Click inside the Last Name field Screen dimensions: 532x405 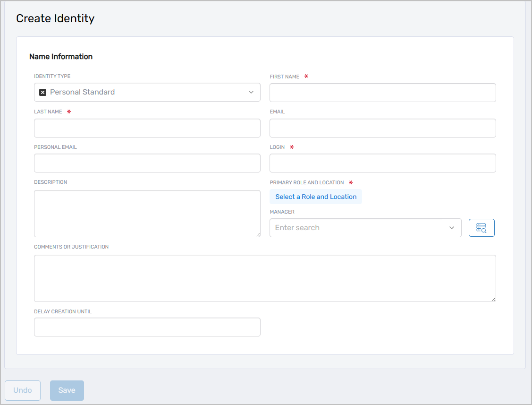147,128
